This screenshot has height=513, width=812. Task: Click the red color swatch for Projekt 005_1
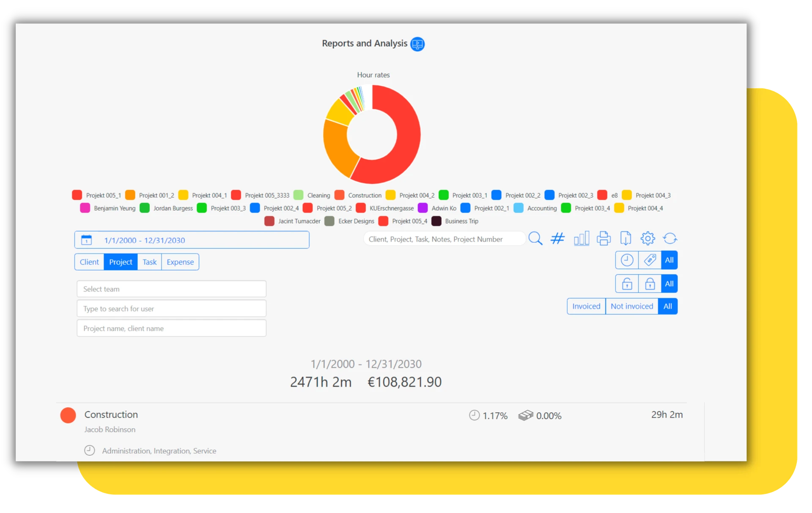pyautogui.click(x=77, y=195)
